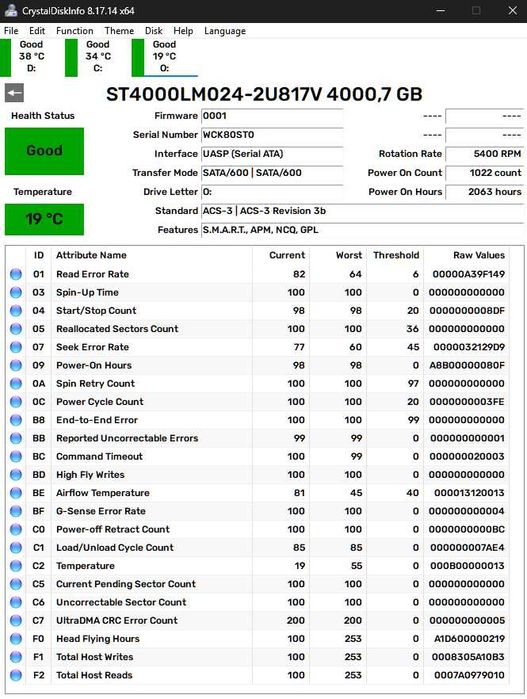Open the Function menu
Image resolution: width=527 pixels, height=699 pixels.
tap(74, 31)
